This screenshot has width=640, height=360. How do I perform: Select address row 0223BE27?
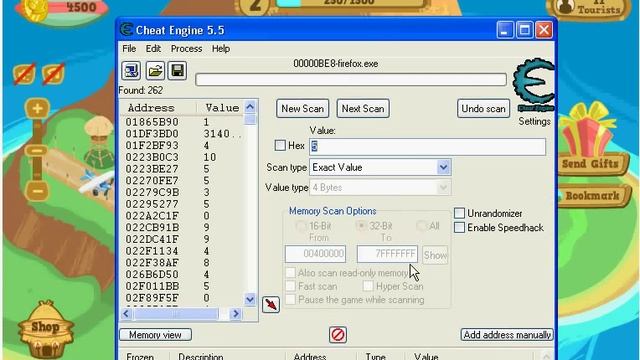(182, 169)
